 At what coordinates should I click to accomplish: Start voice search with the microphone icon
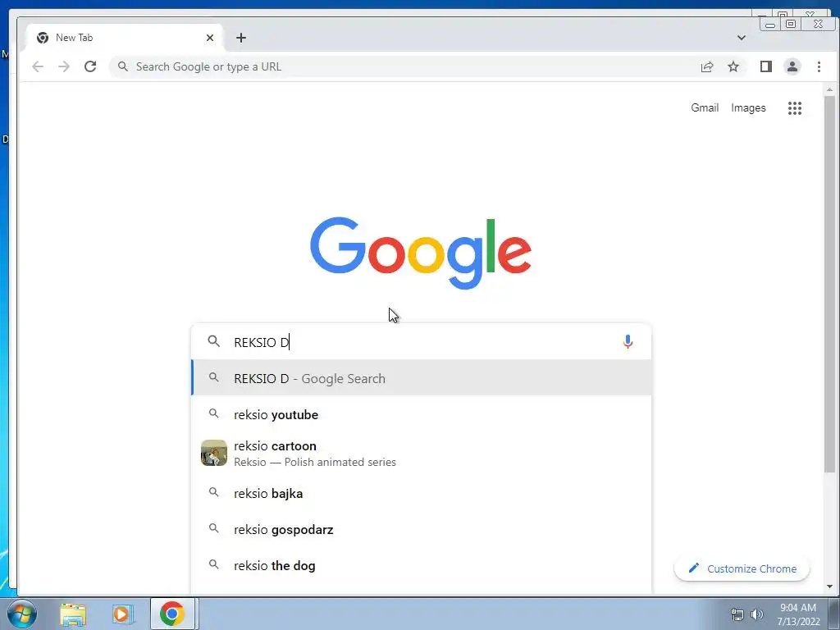(628, 342)
